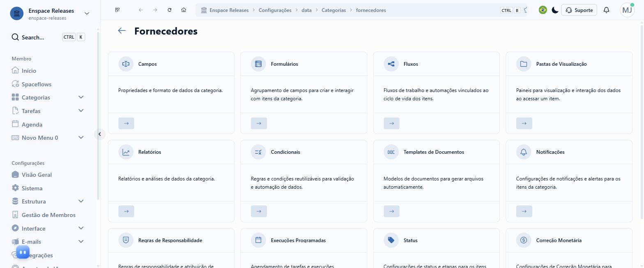Click the Regras de Responsabilidade shield icon
This screenshot has width=644, height=268.
pyautogui.click(x=126, y=240)
